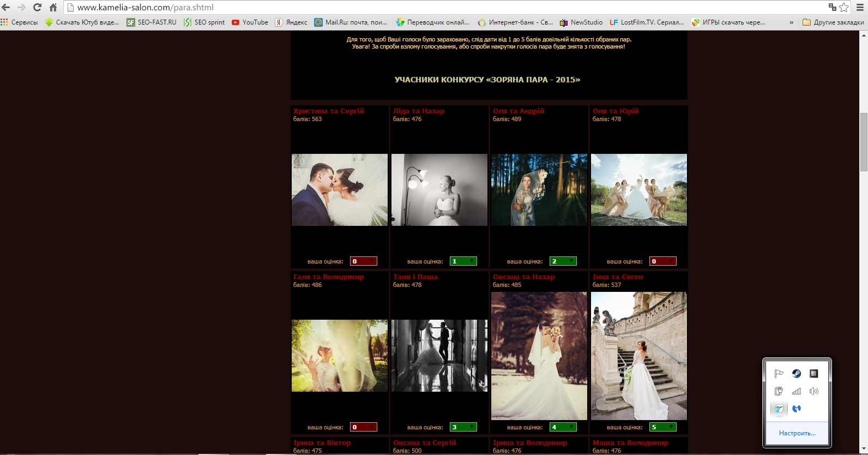The image size is (868, 455).
Task: Open the network signal bars tray icon
Action: point(797,391)
